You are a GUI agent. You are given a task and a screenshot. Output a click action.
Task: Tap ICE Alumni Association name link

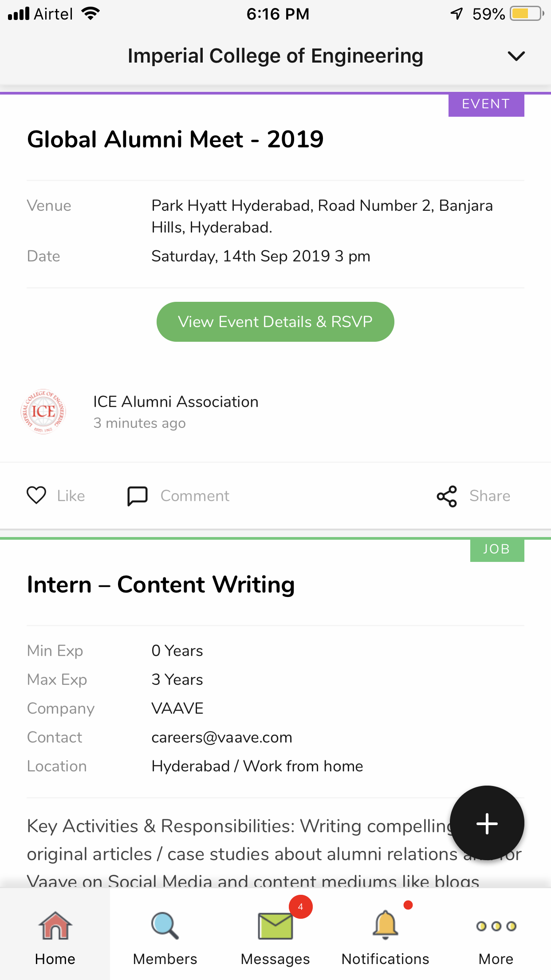tap(176, 402)
